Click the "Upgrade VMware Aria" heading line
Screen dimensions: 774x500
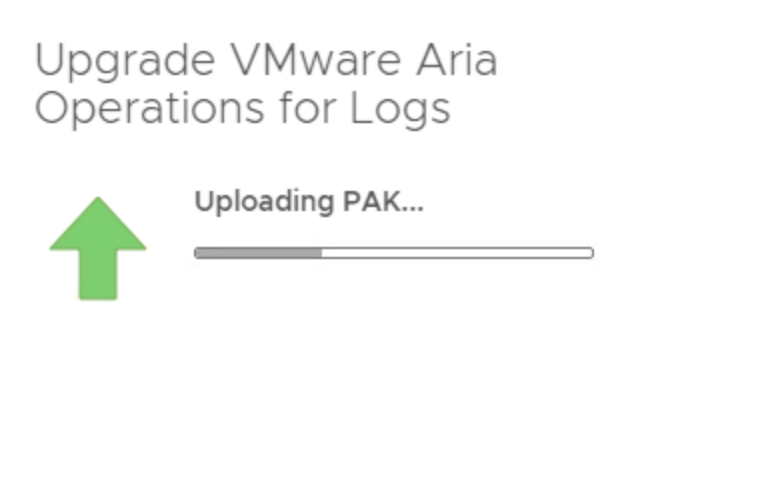pos(266,61)
